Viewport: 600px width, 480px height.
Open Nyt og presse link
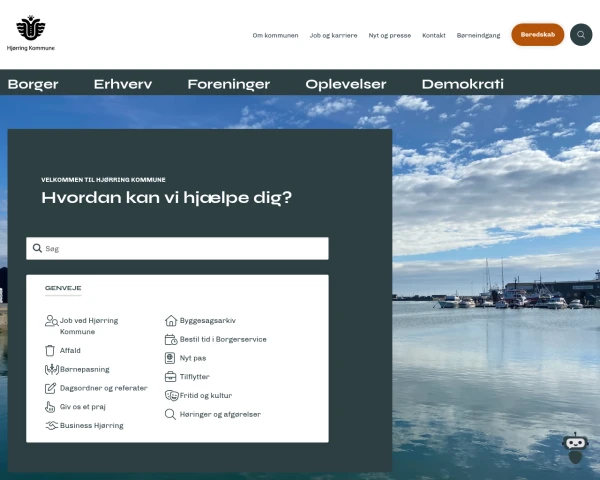coord(390,35)
